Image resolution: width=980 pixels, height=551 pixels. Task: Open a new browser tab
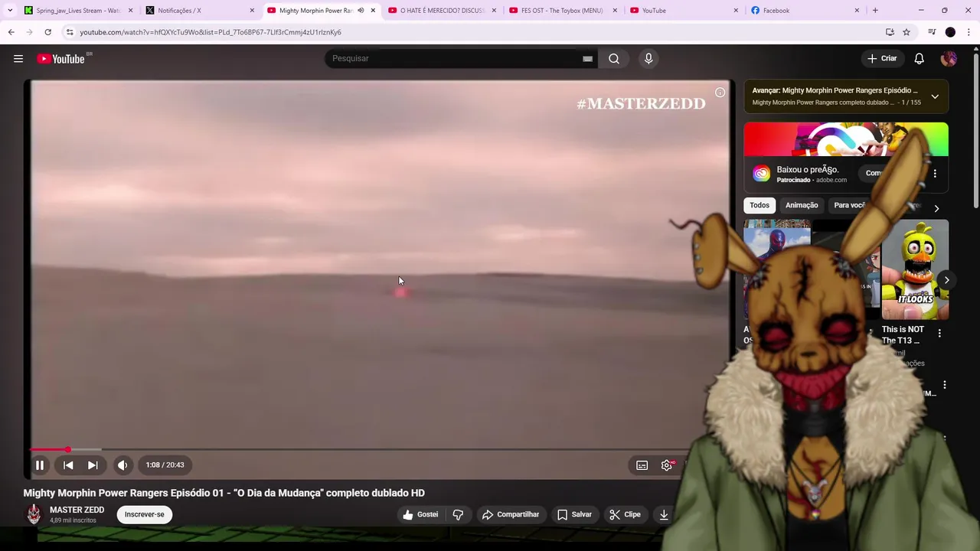[875, 11]
